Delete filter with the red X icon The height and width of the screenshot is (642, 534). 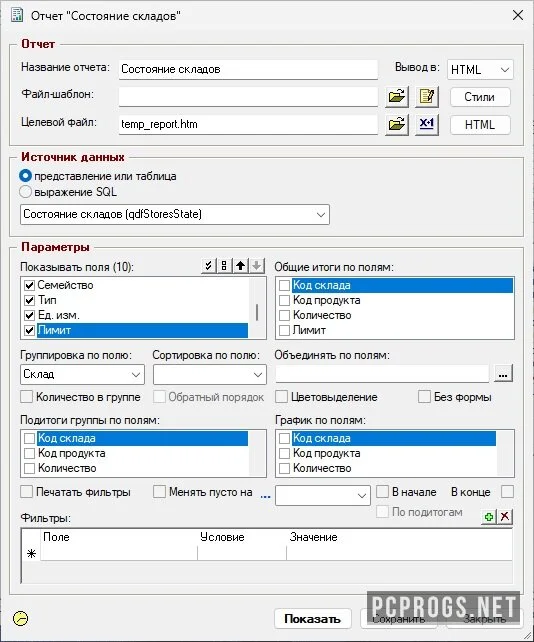(x=505, y=517)
